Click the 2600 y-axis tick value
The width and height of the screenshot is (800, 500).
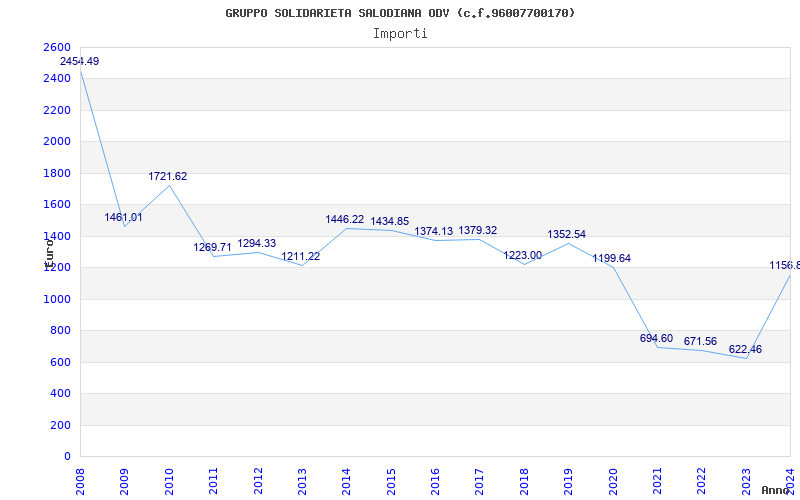coord(57,48)
